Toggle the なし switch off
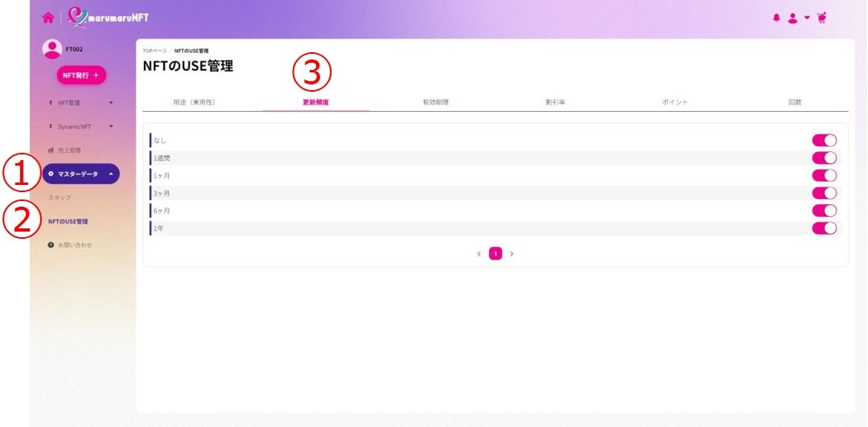Screen dimensions: 868x427 pyautogui.click(x=825, y=141)
